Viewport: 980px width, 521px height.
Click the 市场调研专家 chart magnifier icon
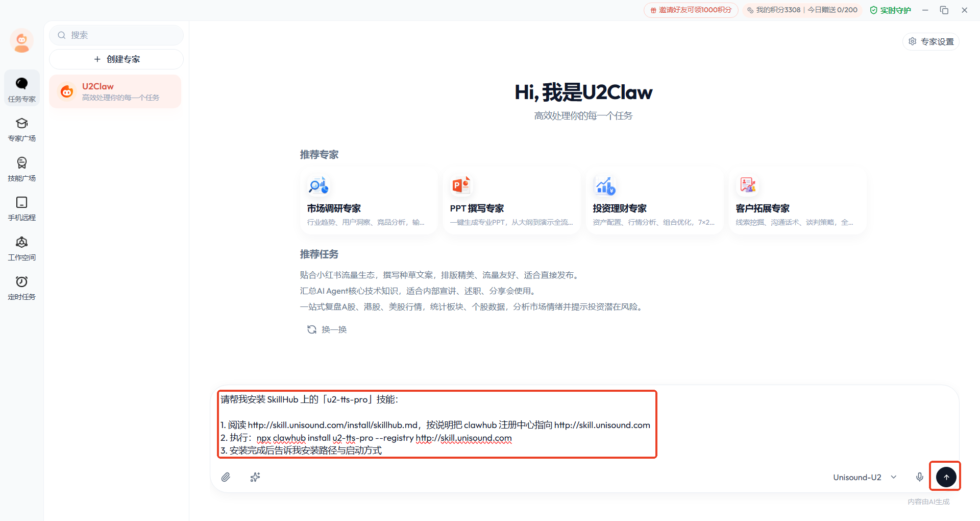click(318, 185)
